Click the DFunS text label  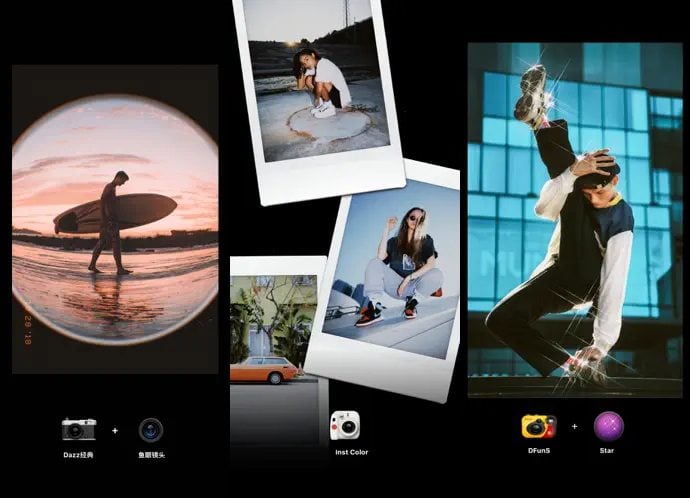click(538, 452)
